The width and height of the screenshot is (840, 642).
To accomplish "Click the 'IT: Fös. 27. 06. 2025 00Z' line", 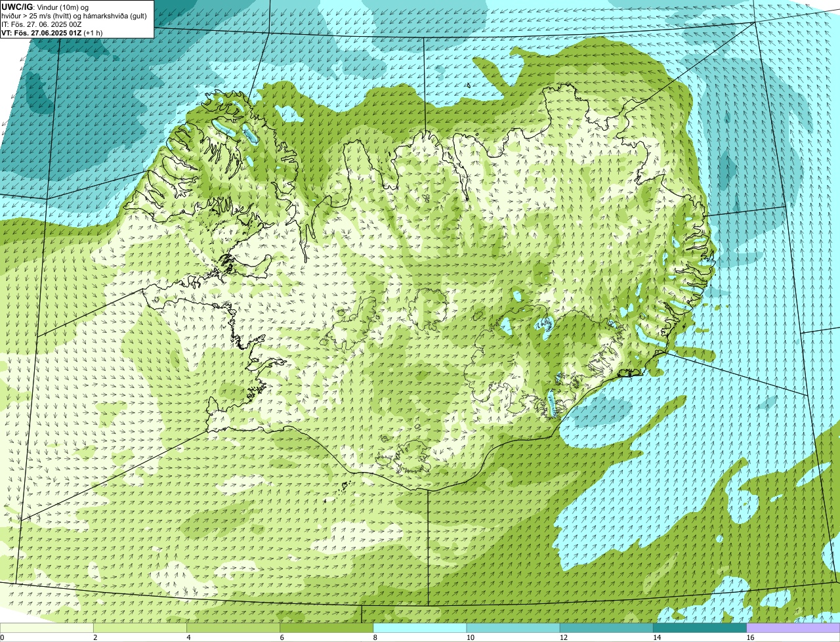I will click(x=41, y=24).
